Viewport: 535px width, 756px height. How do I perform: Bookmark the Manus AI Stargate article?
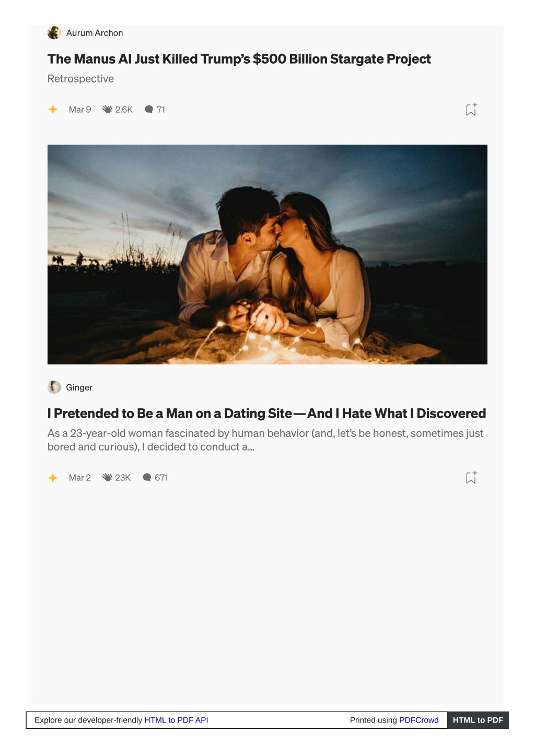tap(471, 109)
